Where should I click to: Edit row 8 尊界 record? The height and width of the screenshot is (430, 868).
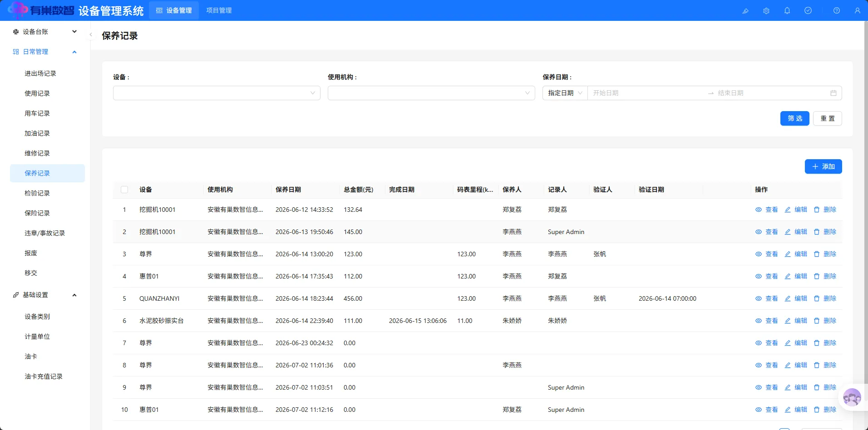click(x=796, y=365)
